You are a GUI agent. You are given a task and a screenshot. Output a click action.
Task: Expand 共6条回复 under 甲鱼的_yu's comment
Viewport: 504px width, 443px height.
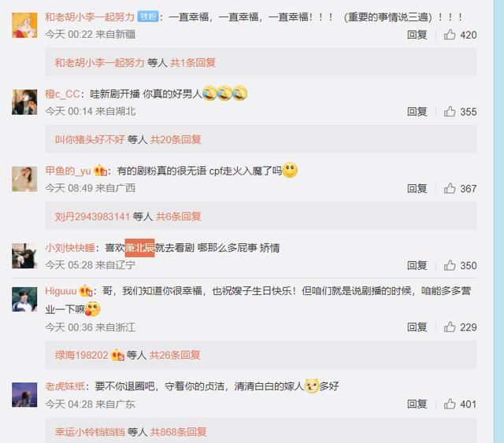click(179, 216)
